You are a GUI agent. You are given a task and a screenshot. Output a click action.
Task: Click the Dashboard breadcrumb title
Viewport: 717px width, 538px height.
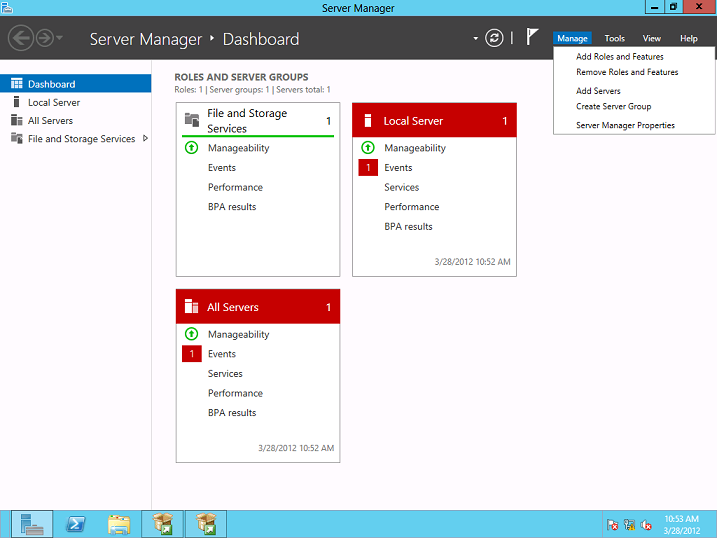click(261, 39)
